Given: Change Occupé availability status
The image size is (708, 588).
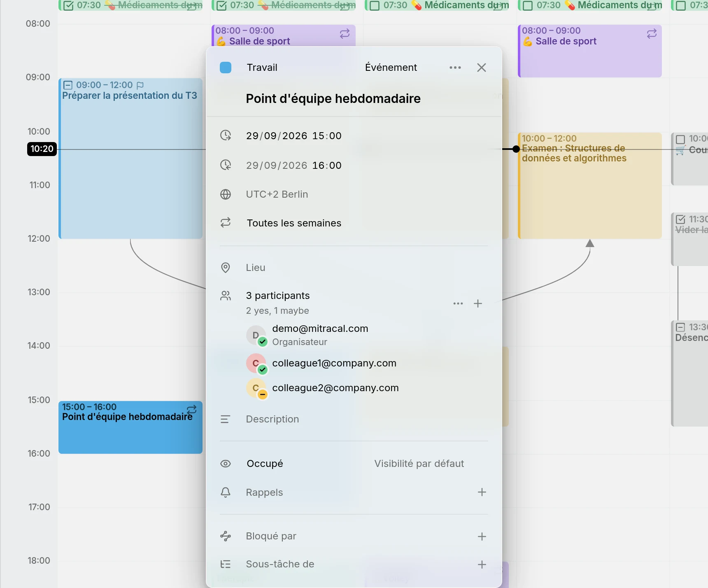Looking at the screenshot, I should pyautogui.click(x=265, y=464).
